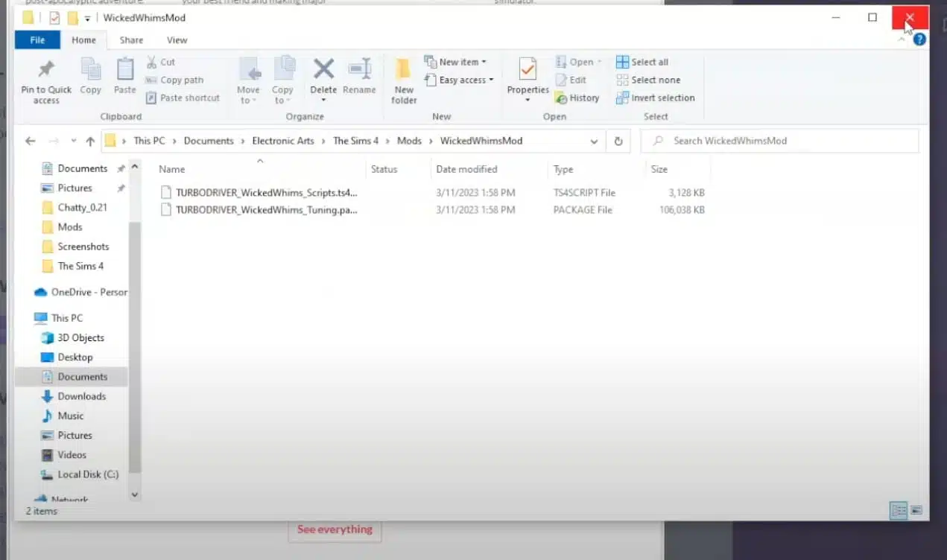Click Open in the ribbon
The width and height of the screenshot is (947, 560).
click(x=579, y=63)
